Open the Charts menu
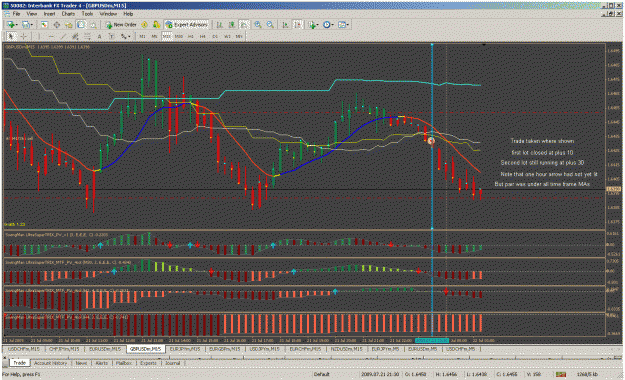The image size is (625, 380). [x=68, y=14]
